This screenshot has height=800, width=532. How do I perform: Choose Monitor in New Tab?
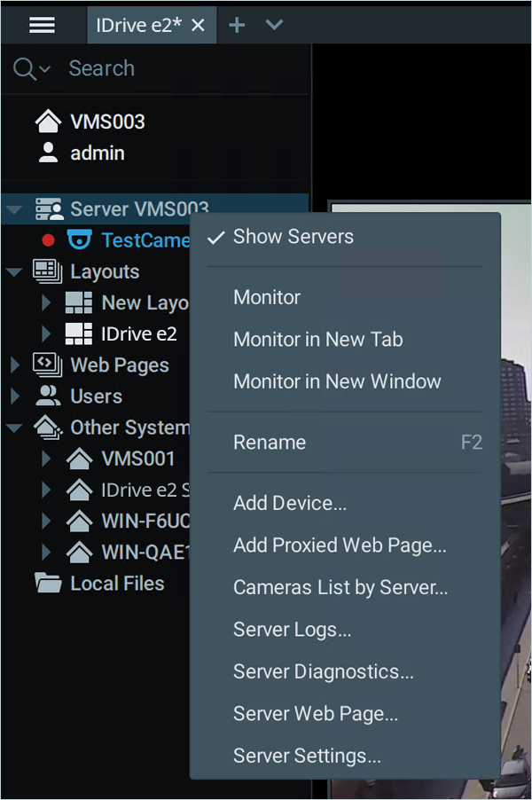[x=317, y=339]
